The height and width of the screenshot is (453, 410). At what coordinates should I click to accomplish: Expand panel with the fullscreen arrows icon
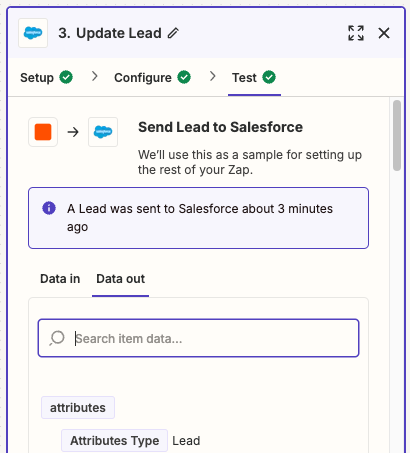(x=356, y=33)
